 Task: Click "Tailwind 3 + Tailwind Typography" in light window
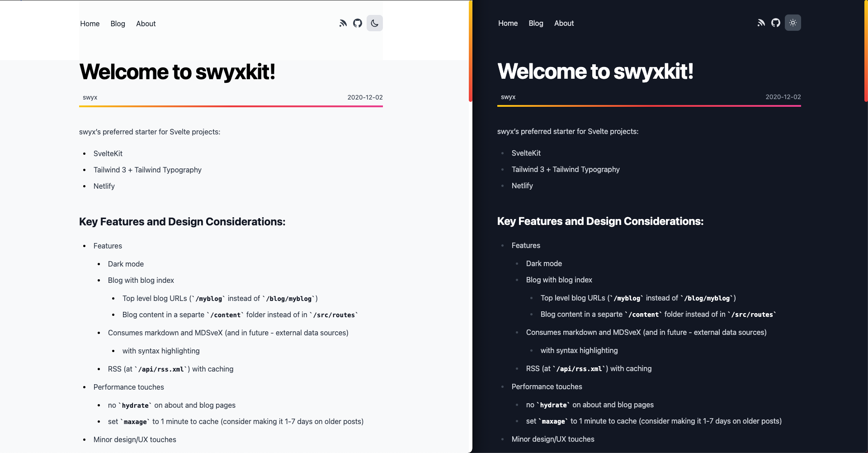pyautogui.click(x=147, y=170)
